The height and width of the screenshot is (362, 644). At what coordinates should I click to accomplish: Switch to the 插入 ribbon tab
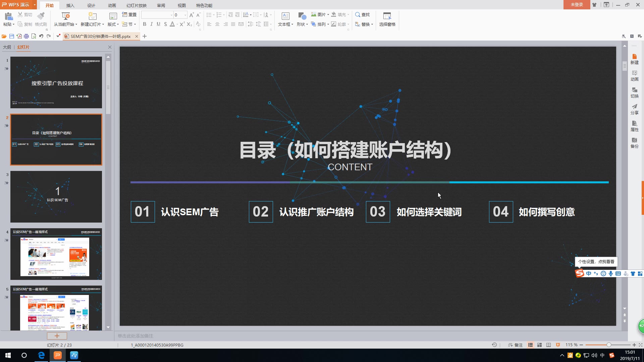(70, 5)
